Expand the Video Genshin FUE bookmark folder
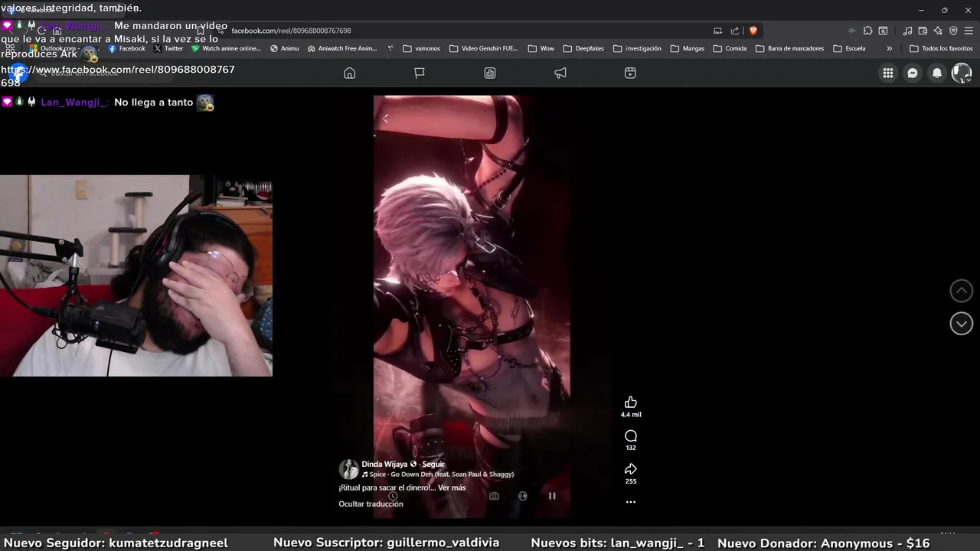The width and height of the screenshot is (980, 551). point(484,48)
